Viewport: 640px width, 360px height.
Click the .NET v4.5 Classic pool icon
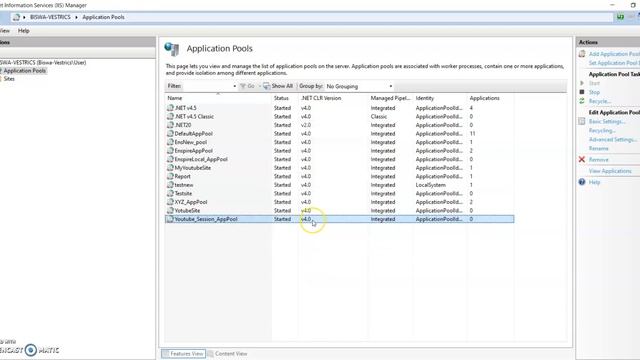point(170,116)
